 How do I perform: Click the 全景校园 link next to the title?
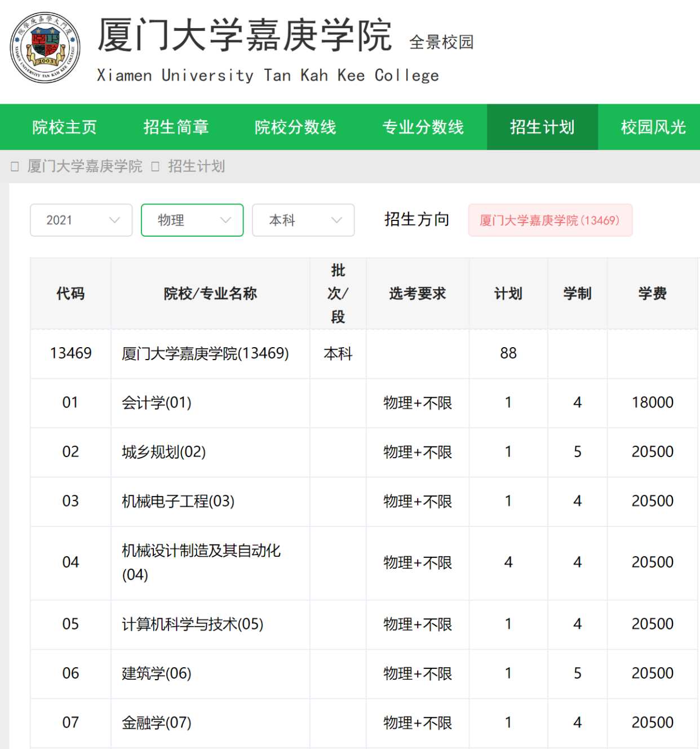pyautogui.click(x=442, y=42)
